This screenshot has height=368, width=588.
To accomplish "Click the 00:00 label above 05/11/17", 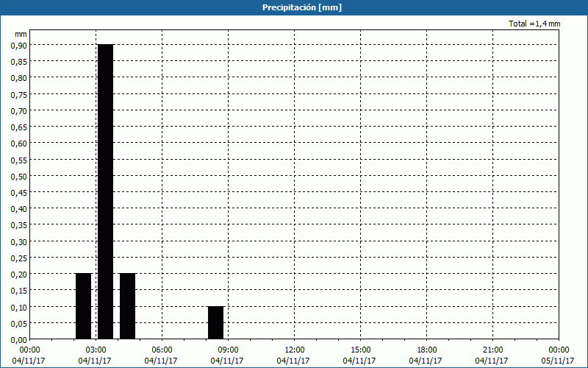I will (x=559, y=350).
